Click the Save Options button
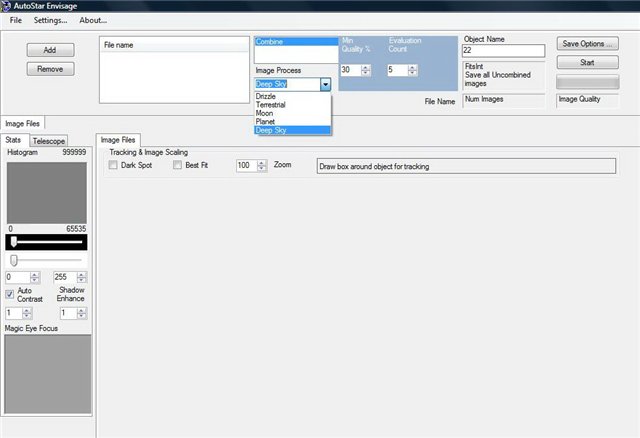 click(588, 44)
